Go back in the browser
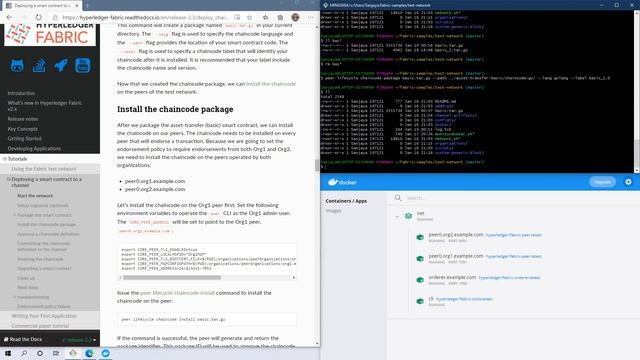 point(9,18)
